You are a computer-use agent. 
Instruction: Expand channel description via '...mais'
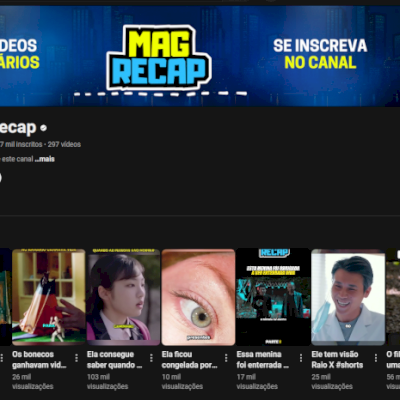click(45, 159)
